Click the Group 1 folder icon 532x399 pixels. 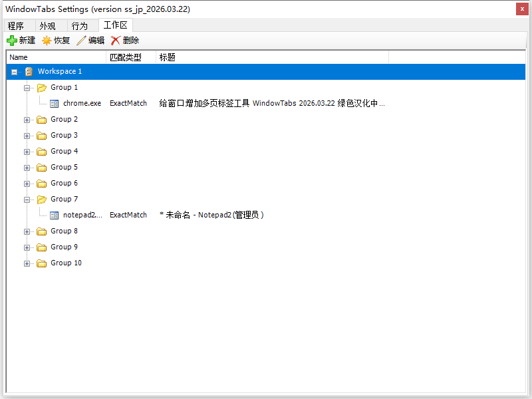(41, 87)
